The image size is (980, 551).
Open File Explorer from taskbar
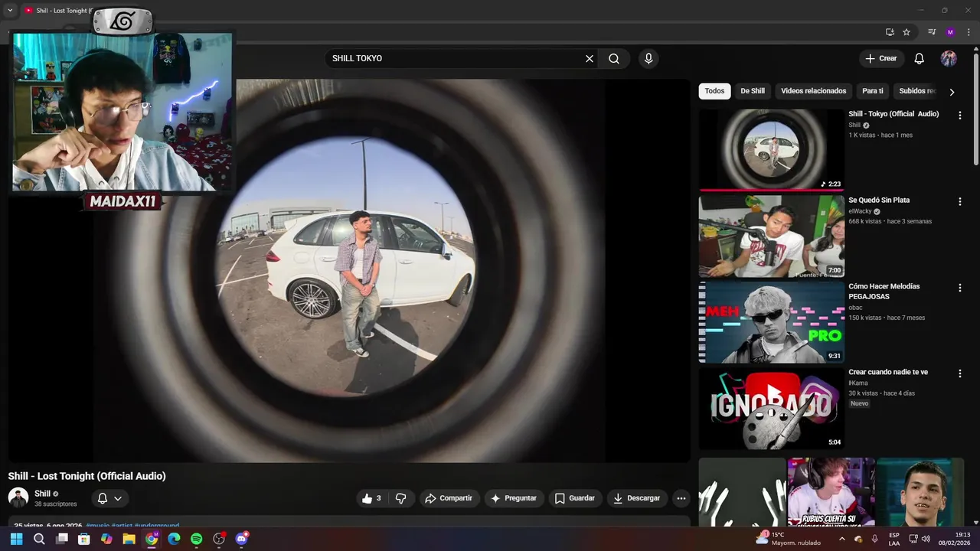[129, 539]
